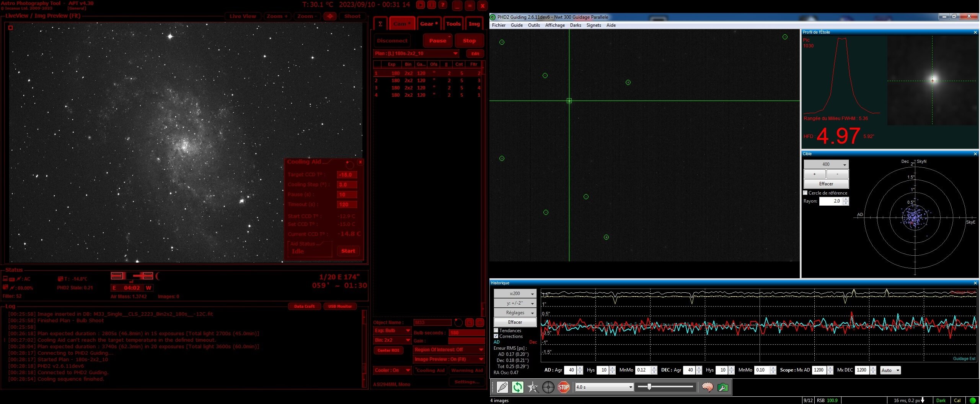
Task: Click green status indicator in PHD2 status bar
Action: (973, 401)
